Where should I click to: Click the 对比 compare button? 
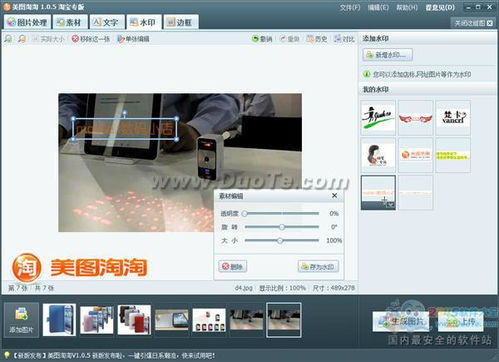tap(344, 39)
